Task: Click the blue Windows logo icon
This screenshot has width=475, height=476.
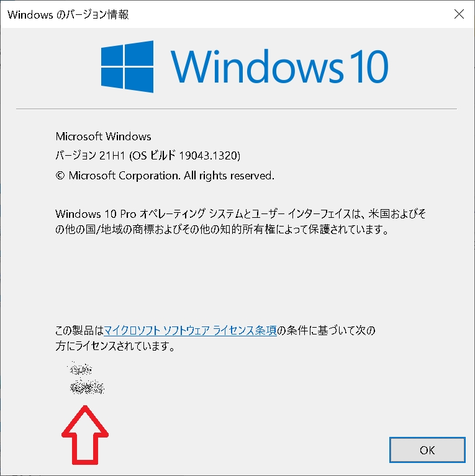Action: pyautogui.click(x=127, y=66)
